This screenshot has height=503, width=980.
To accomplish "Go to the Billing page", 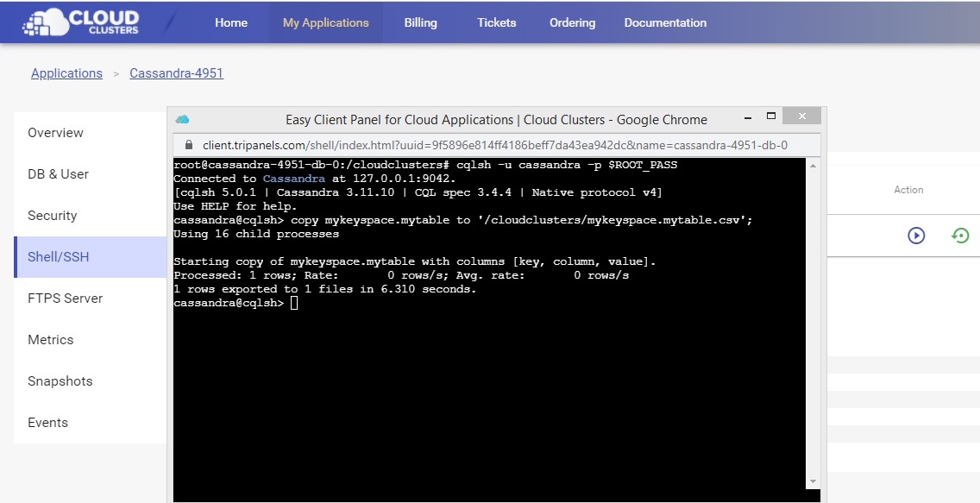I will pyautogui.click(x=421, y=22).
